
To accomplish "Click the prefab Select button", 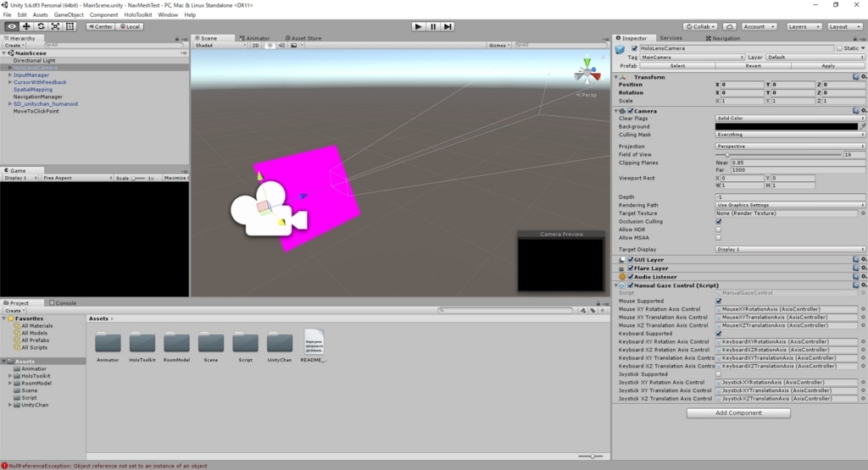I will pos(677,66).
